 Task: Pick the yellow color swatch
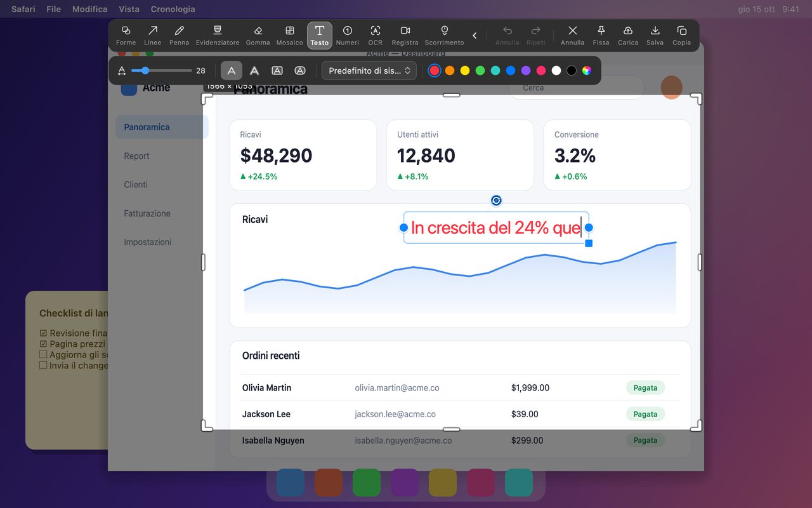[x=465, y=70]
